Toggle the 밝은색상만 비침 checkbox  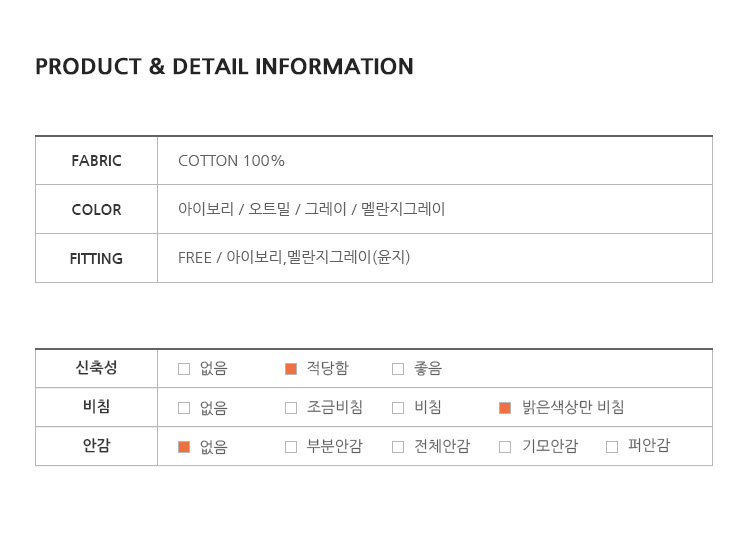505,408
